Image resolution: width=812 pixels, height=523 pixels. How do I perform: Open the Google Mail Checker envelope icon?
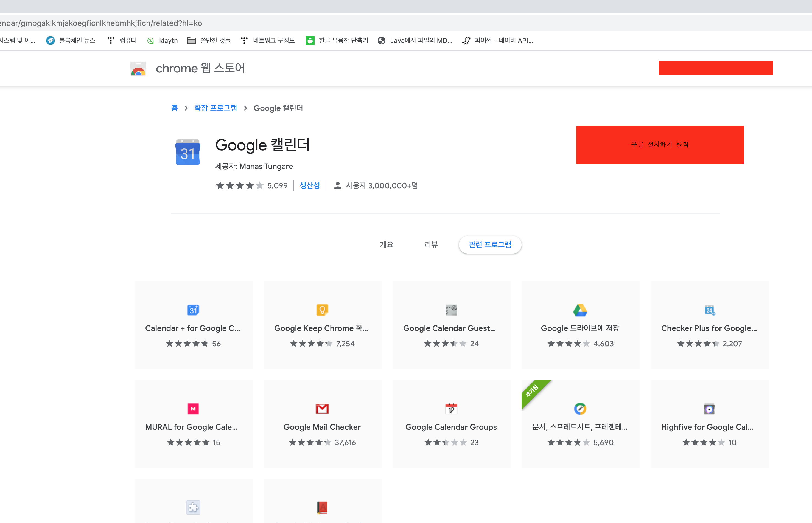pos(322,409)
